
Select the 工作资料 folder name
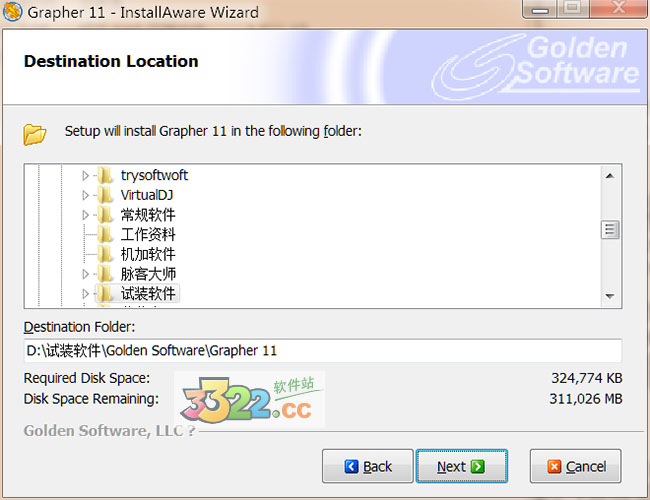click(x=148, y=234)
